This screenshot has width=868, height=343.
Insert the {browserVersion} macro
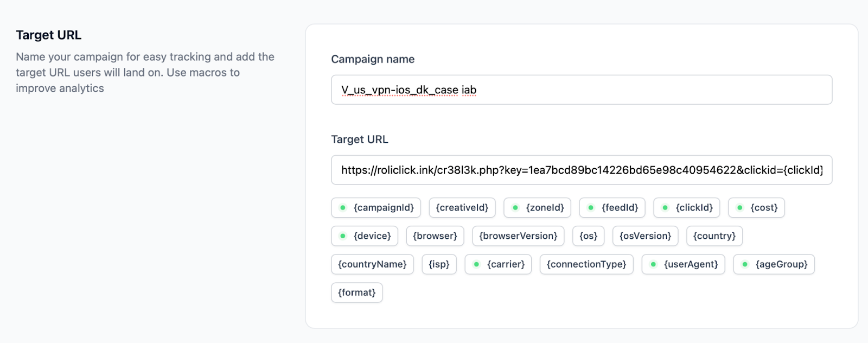(518, 236)
